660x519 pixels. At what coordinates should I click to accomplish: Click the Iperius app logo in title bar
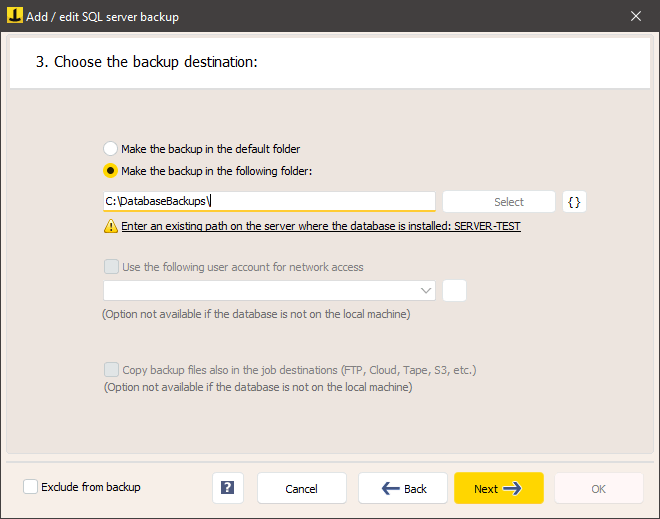[15, 16]
